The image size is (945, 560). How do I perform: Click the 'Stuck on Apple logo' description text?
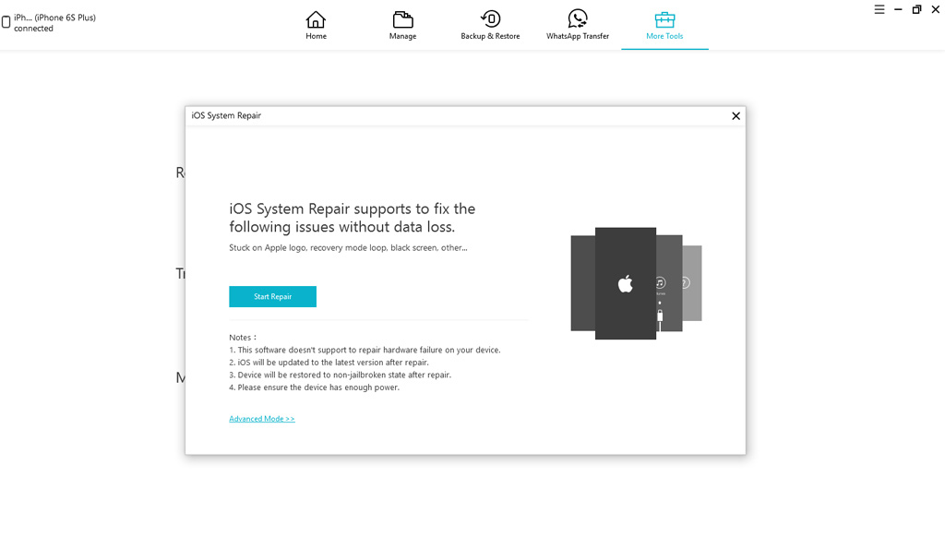(x=348, y=248)
